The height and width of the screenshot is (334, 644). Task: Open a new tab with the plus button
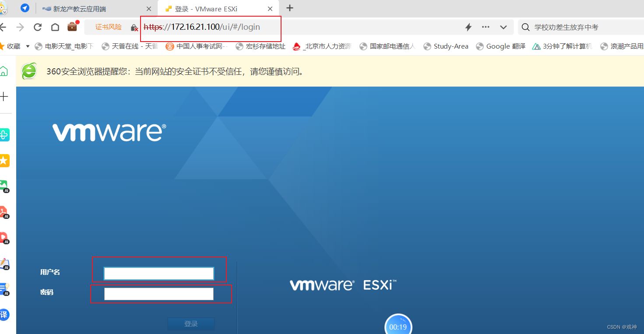tap(290, 8)
